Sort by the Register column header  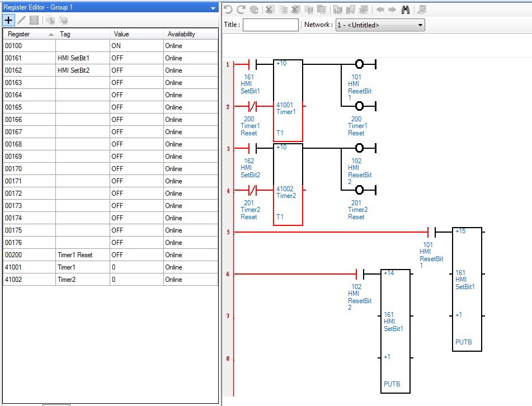[x=29, y=34]
